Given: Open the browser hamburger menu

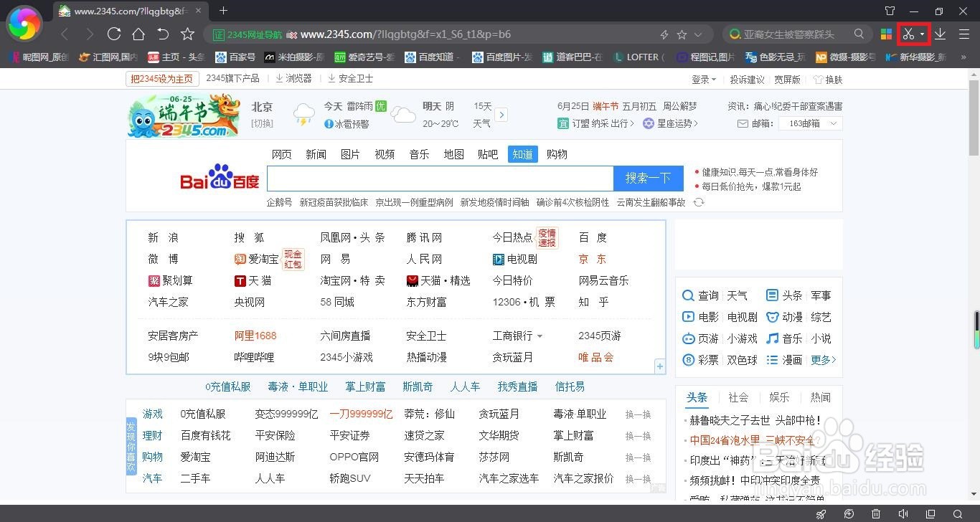Looking at the screenshot, I should [964, 34].
